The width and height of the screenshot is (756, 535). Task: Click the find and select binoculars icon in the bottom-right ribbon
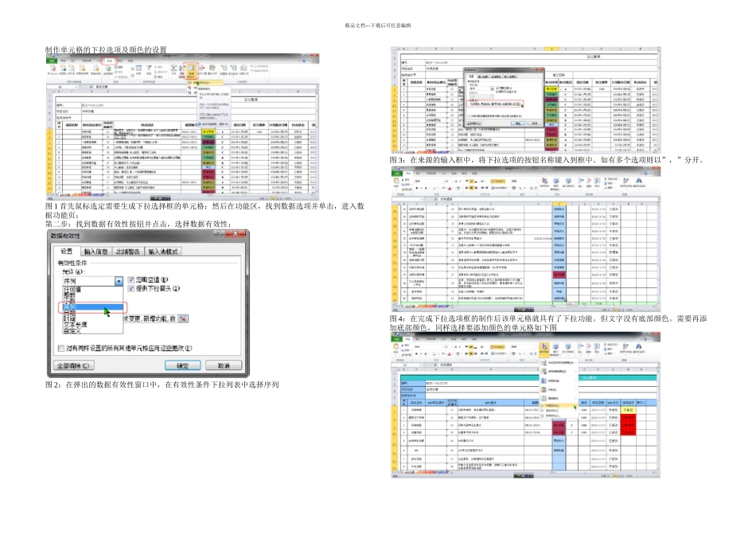tap(639, 347)
